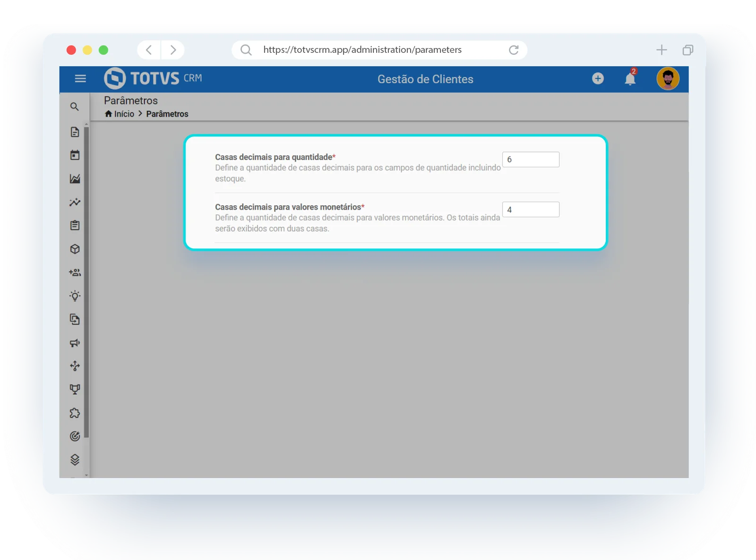The image size is (756, 560).
Task: Open the target goal icon in sidebar
Action: (75, 436)
